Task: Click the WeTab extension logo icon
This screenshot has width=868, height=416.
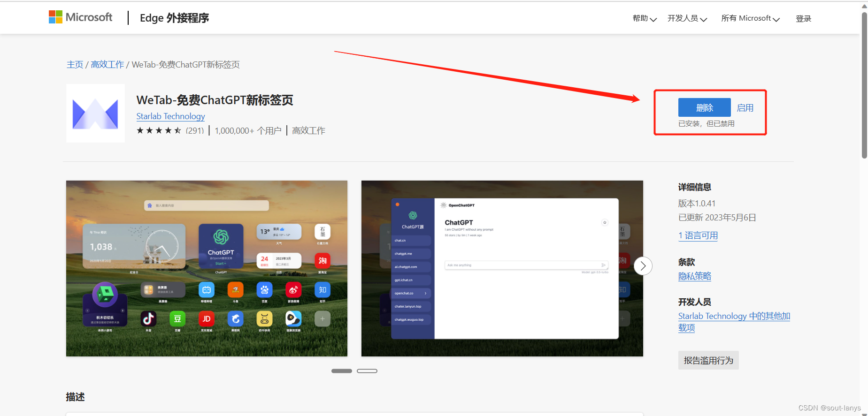Action: pyautogui.click(x=95, y=113)
